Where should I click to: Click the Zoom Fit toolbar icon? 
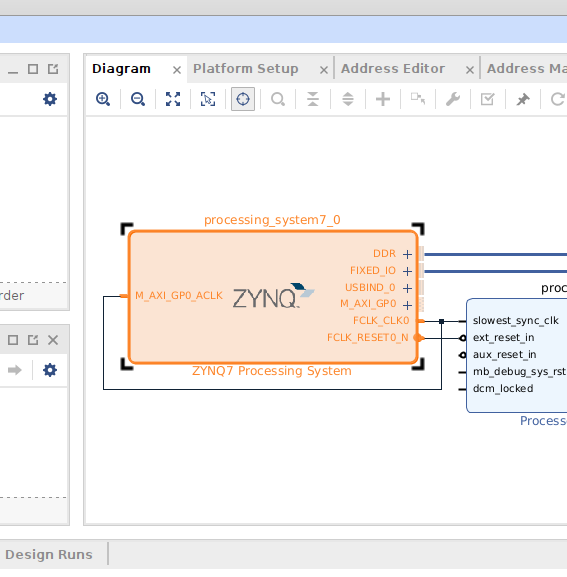tap(173, 99)
